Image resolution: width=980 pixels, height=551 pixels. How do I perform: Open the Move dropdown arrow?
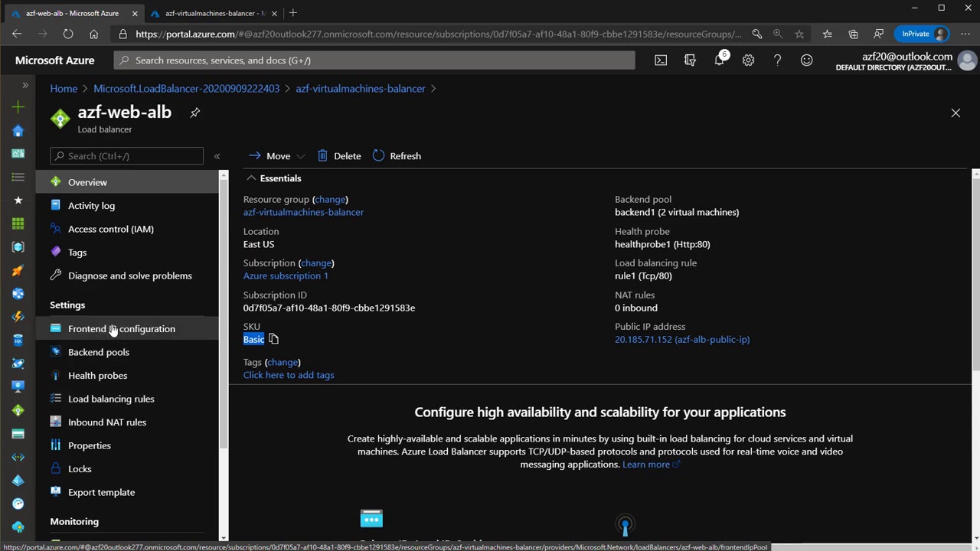coord(301,156)
